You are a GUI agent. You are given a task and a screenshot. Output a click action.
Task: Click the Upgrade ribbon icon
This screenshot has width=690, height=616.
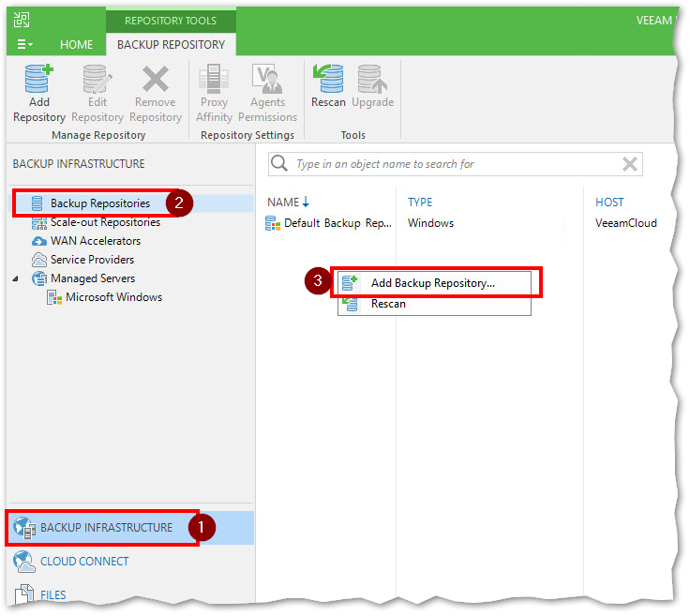(372, 86)
